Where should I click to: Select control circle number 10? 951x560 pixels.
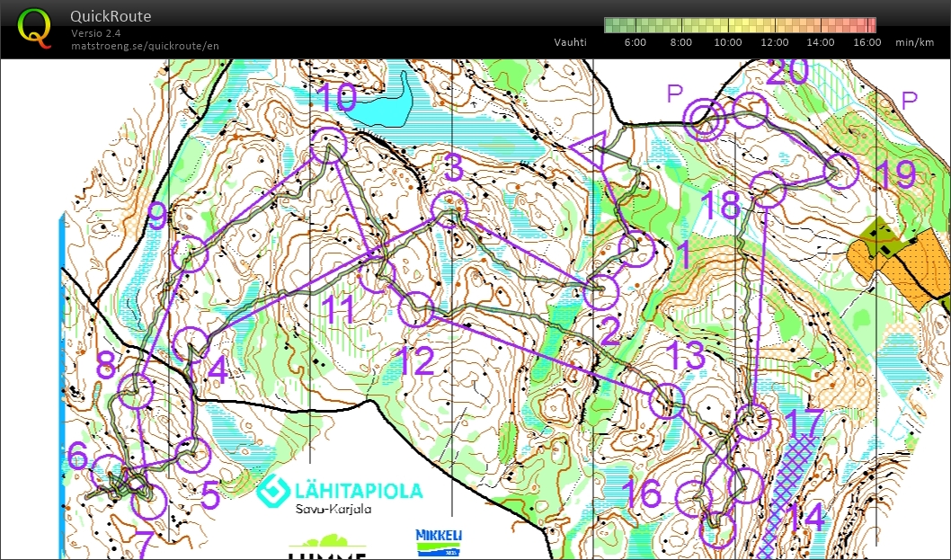[x=328, y=144]
